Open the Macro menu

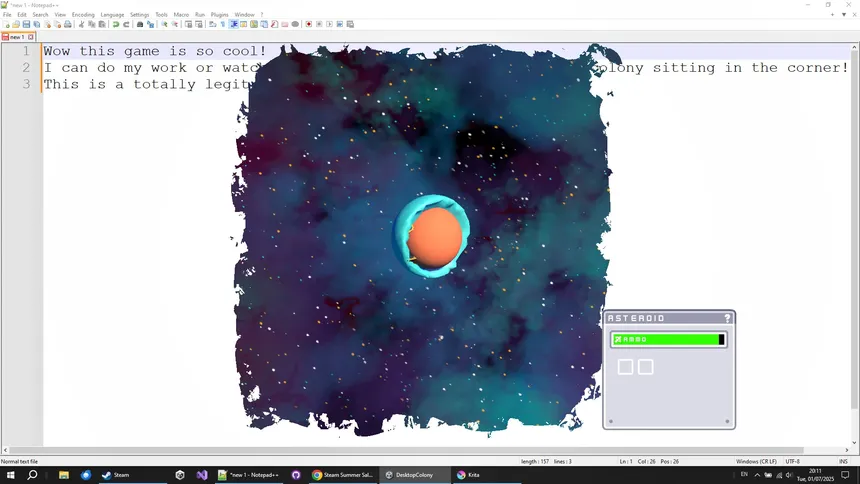(x=181, y=15)
